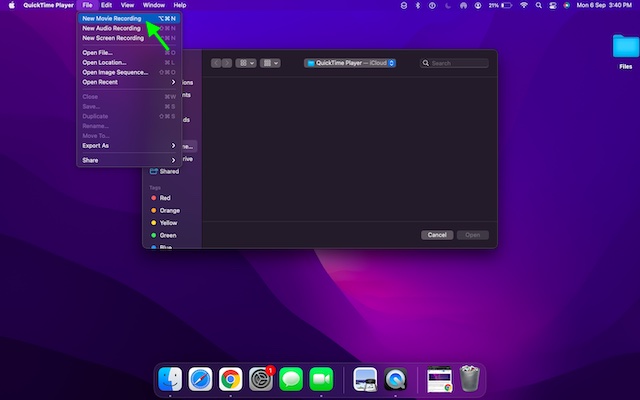The width and height of the screenshot is (640, 400).
Task: Open the Files folder on desktop
Action: pos(625,51)
